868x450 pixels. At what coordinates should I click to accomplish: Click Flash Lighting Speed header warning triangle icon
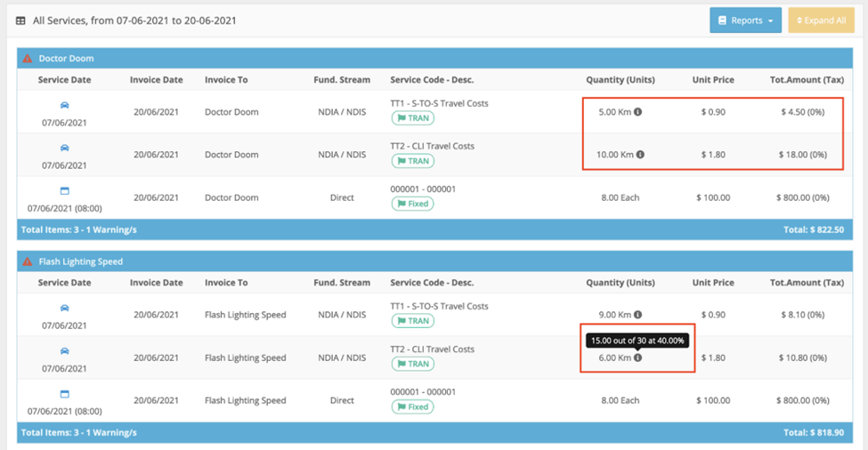click(x=27, y=261)
